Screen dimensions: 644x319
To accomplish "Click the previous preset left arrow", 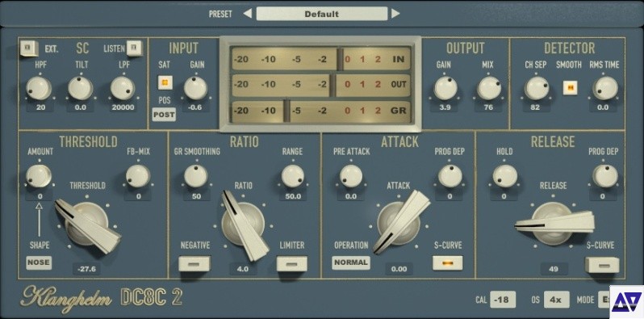I will point(247,14).
